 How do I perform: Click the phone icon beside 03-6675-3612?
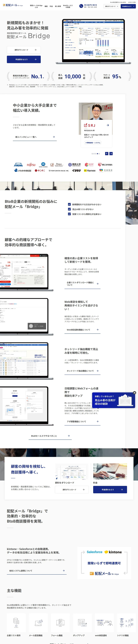pyautogui.click(x=81, y=6)
